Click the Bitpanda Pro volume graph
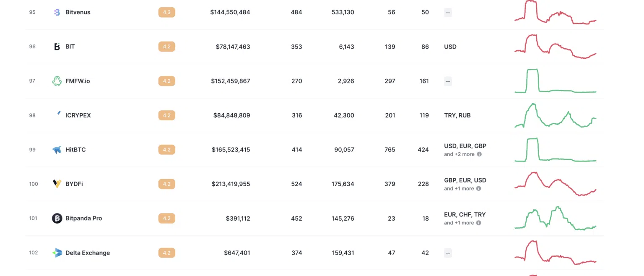 pyautogui.click(x=555, y=218)
